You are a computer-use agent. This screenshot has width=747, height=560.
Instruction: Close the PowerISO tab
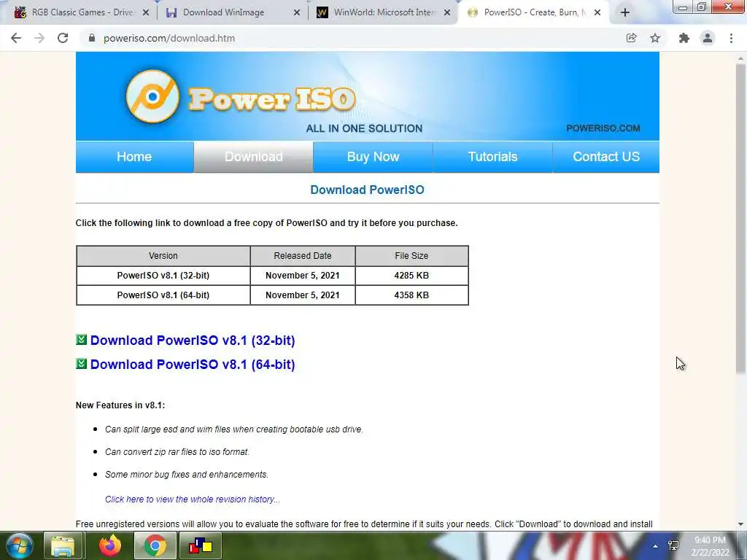[x=597, y=12]
